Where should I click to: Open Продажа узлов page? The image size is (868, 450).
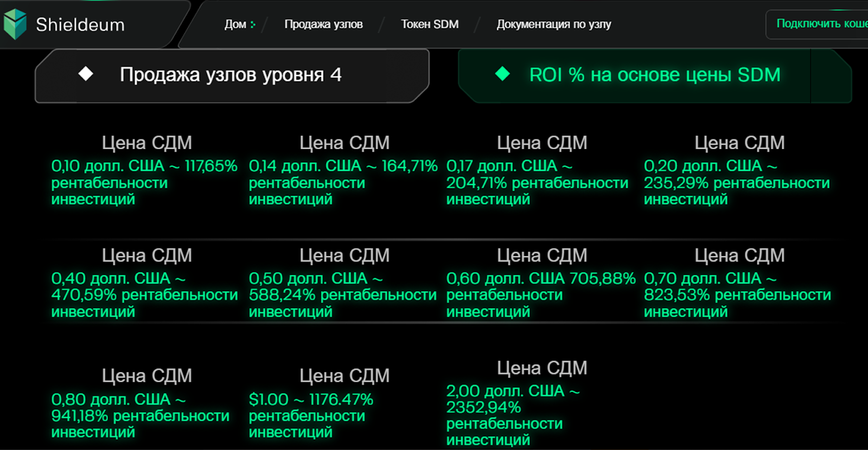point(323,24)
